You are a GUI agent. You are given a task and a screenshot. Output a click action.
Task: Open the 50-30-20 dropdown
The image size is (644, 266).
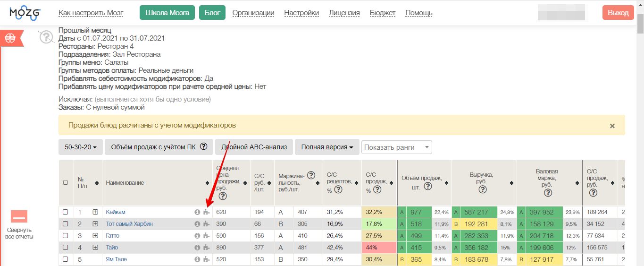[x=80, y=147]
